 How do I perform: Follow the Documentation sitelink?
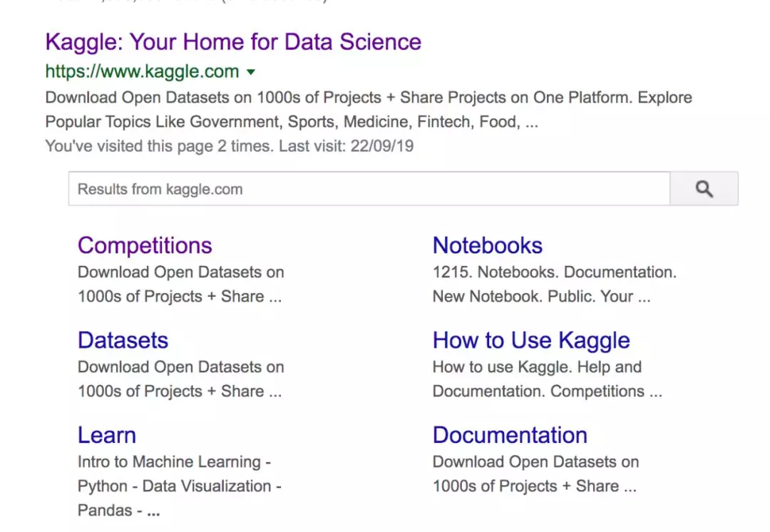tap(510, 435)
